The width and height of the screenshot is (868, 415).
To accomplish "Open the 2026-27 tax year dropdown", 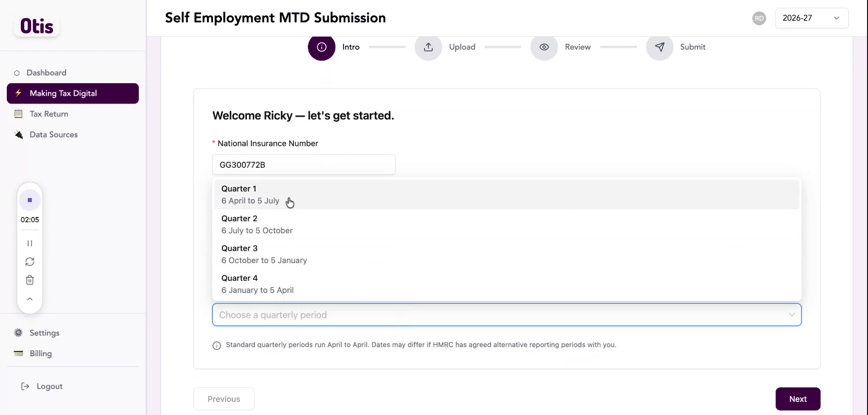I will (x=811, y=18).
